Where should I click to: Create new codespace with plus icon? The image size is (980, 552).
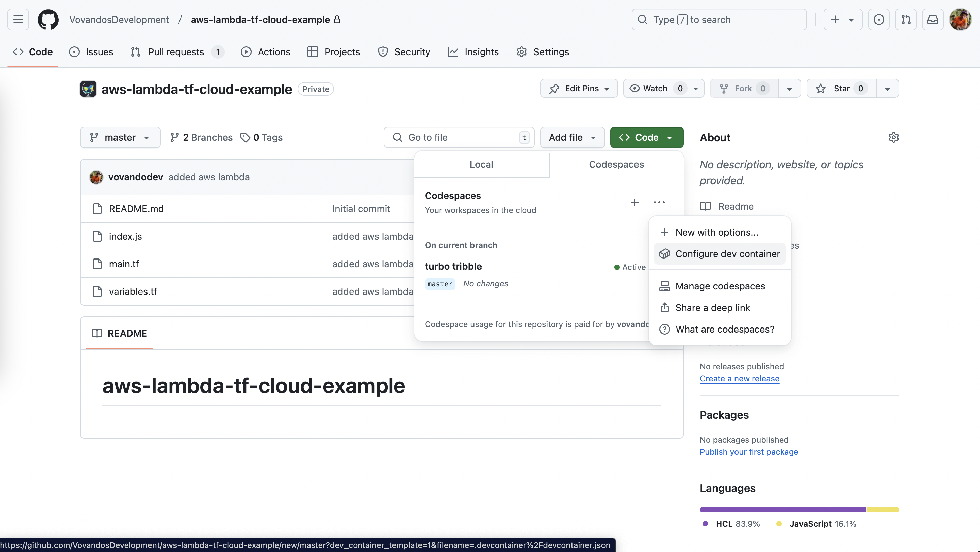[x=634, y=202]
